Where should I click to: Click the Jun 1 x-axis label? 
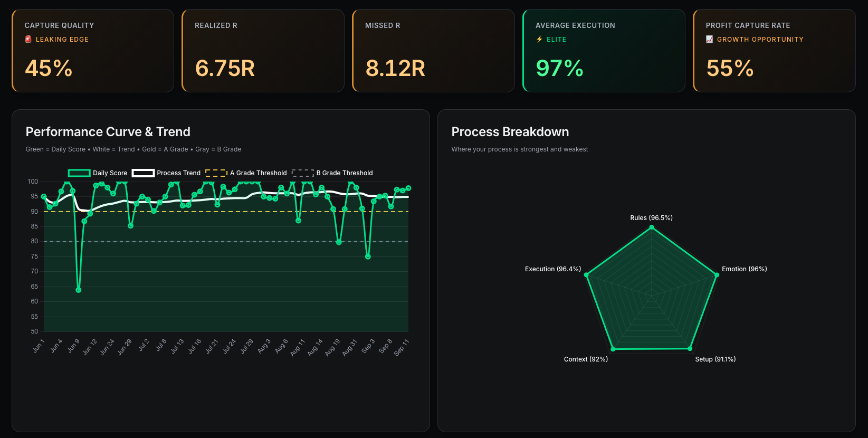tap(39, 346)
